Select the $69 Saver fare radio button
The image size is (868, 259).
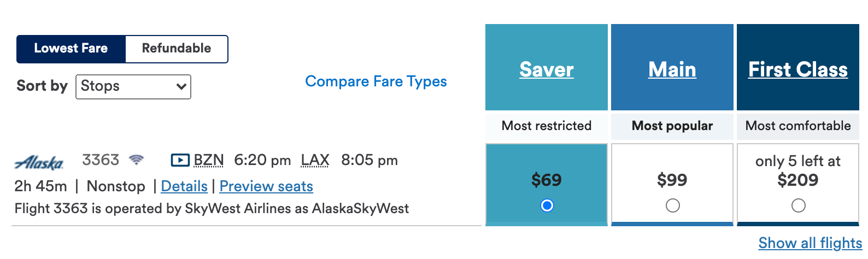(x=547, y=205)
